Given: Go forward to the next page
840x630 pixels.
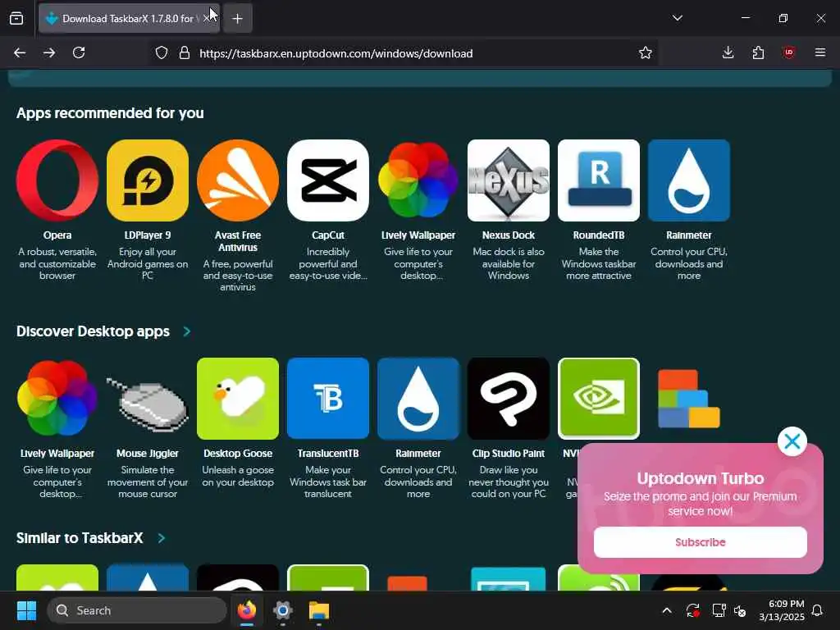Looking at the screenshot, I should pyautogui.click(x=49, y=53).
